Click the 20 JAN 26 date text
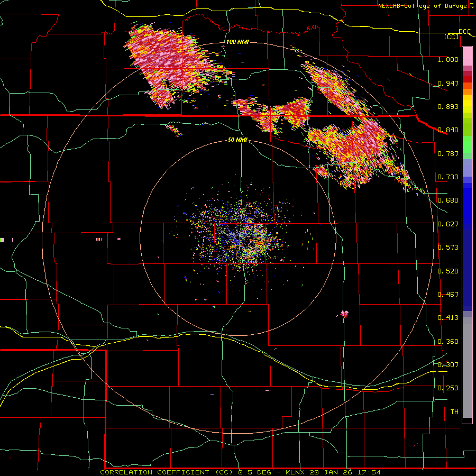The height and width of the screenshot is (476, 476). 331,472
